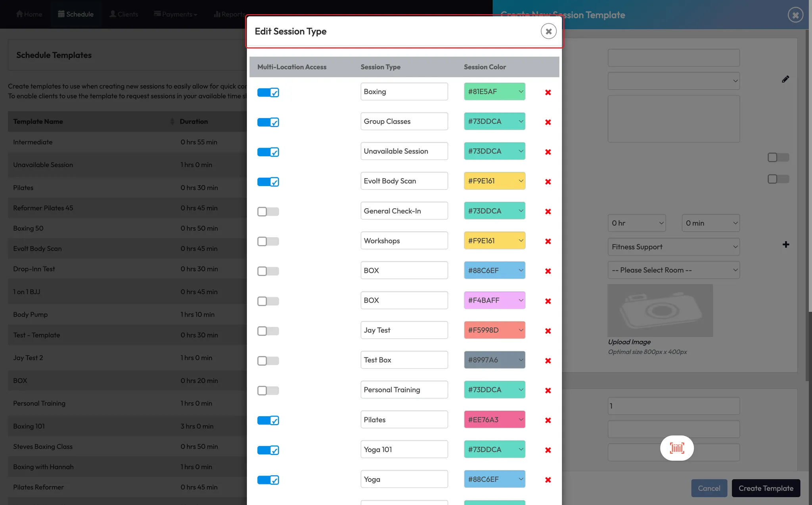The width and height of the screenshot is (812, 505).
Task: Enable multi-location access for General Check-In
Action: (268, 211)
